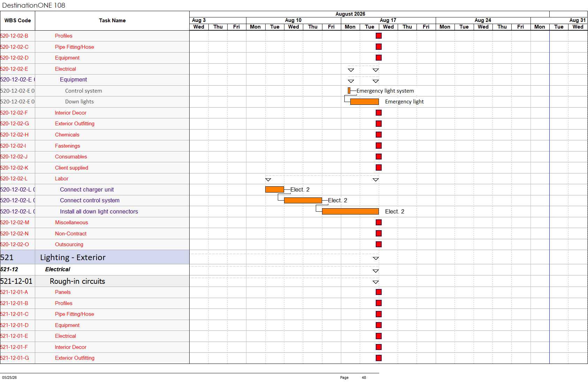Select the Non-Contract task name
588x382 pixels.
pos(70,234)
